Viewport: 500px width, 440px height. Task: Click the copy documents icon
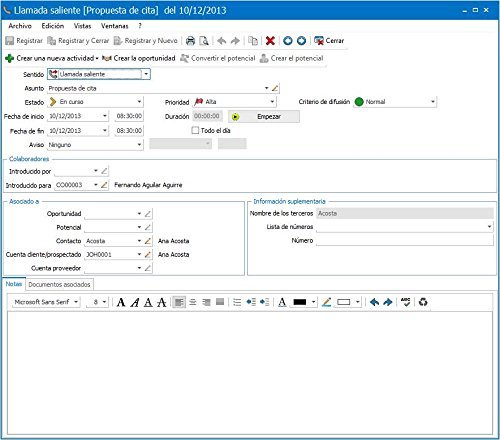(253, 41)
